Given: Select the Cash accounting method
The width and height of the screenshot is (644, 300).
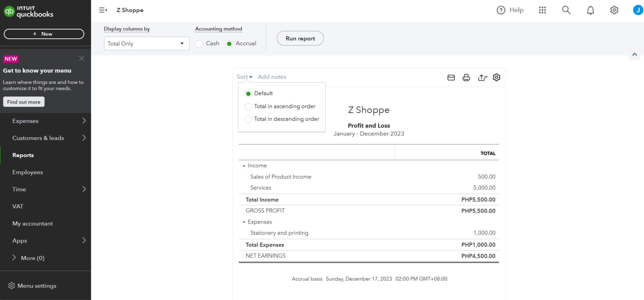Looking at the screenshot, I should pos(199,44).
